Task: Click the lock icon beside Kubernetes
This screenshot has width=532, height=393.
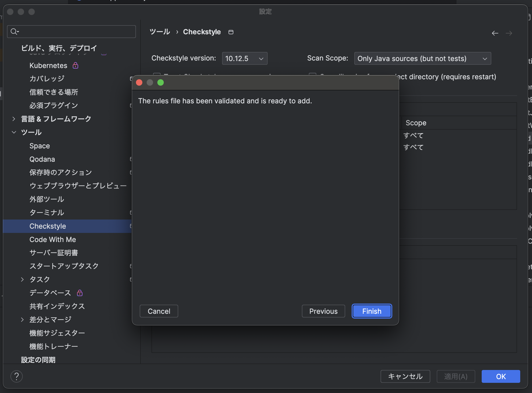Action: click(75, 65)
